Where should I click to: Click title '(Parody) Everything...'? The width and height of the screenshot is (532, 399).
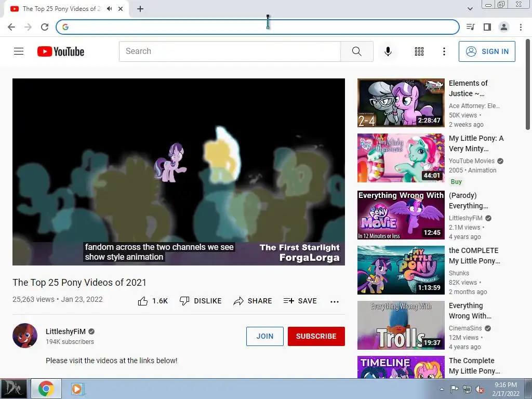[x=468, y=201]
